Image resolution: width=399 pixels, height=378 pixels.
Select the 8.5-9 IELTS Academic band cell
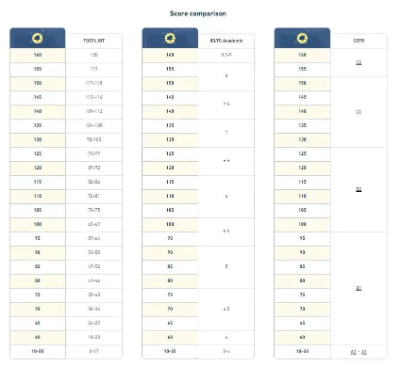click(226, 55)
